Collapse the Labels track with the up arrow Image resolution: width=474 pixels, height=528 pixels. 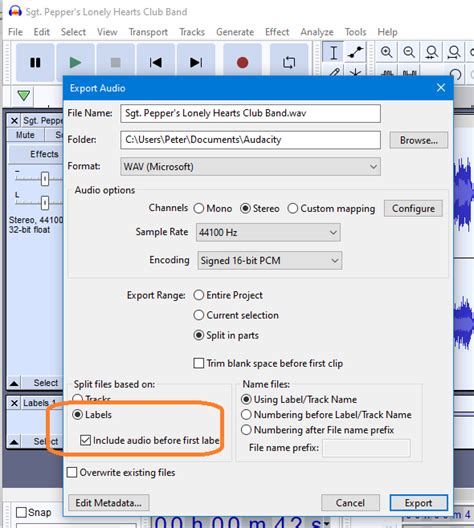pyautogui.click(x=14, y=441)
